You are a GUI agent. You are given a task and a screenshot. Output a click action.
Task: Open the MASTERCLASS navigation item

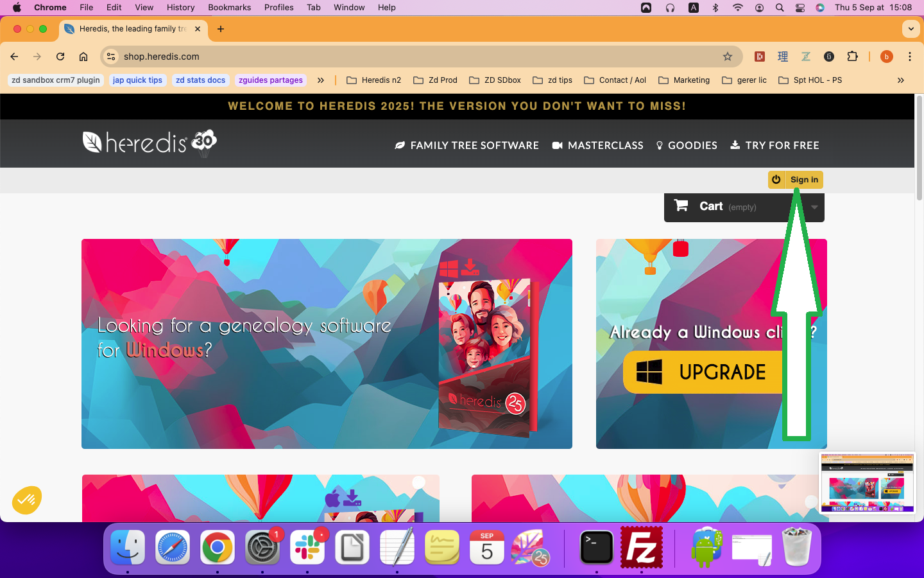(x=597, y=146)
